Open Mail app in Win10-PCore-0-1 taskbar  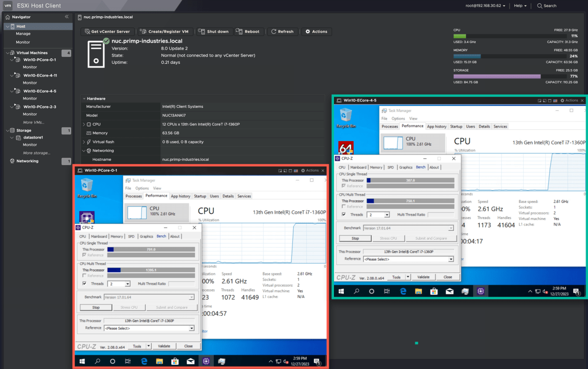click(x=190, y=361)
